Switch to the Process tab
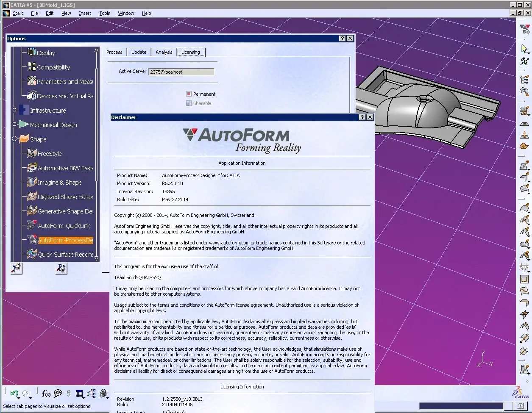Screen dimensions: 532x413 click(x=114, y=52)
